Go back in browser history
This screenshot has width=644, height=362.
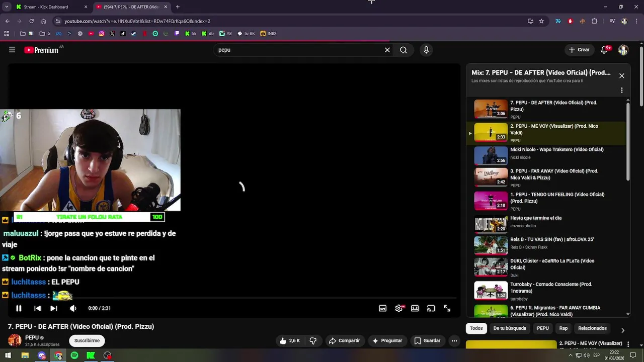click(7, 21)
